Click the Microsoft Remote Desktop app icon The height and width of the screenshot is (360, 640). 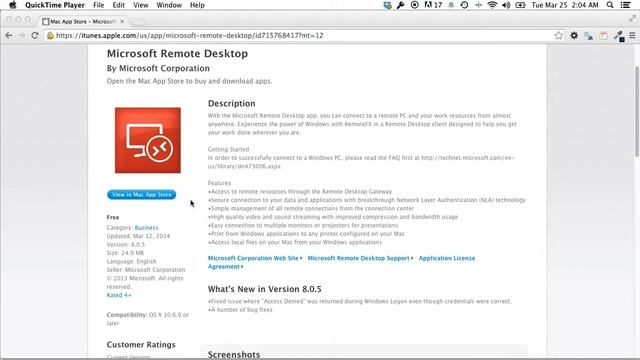[148, 140]
